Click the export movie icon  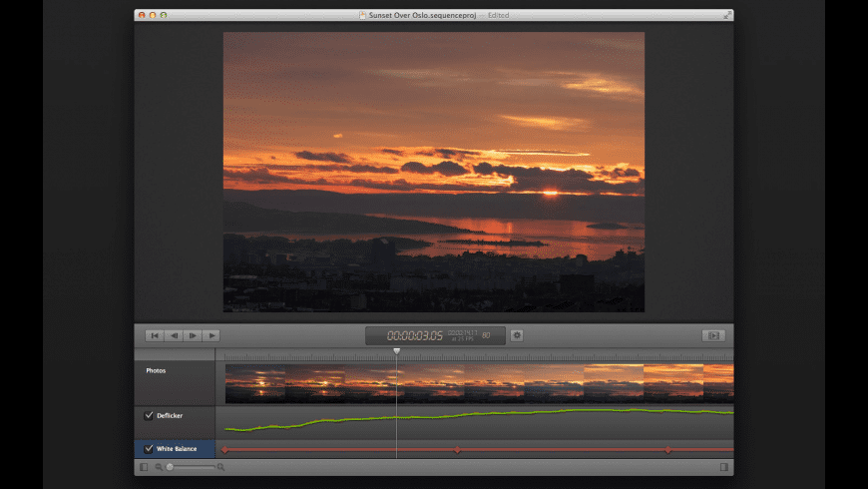tap(713, 335)
